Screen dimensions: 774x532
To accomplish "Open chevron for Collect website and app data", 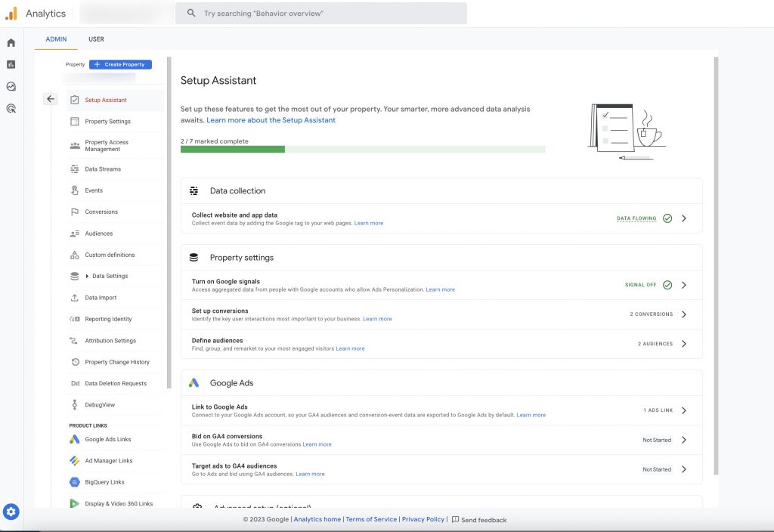I will tap(683, 218).
